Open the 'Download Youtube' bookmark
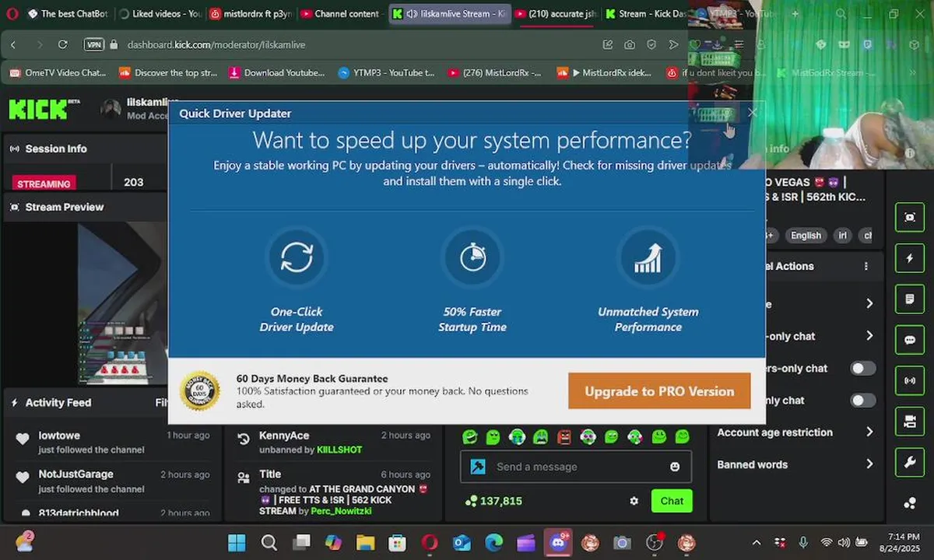Screen dimensions: 934x560 (x=277, y=73)
